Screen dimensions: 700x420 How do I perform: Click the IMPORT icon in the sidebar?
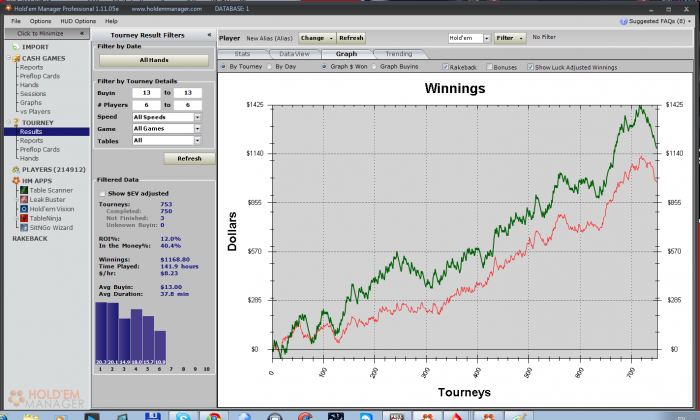pyautogui.click(x=16, y=47)
